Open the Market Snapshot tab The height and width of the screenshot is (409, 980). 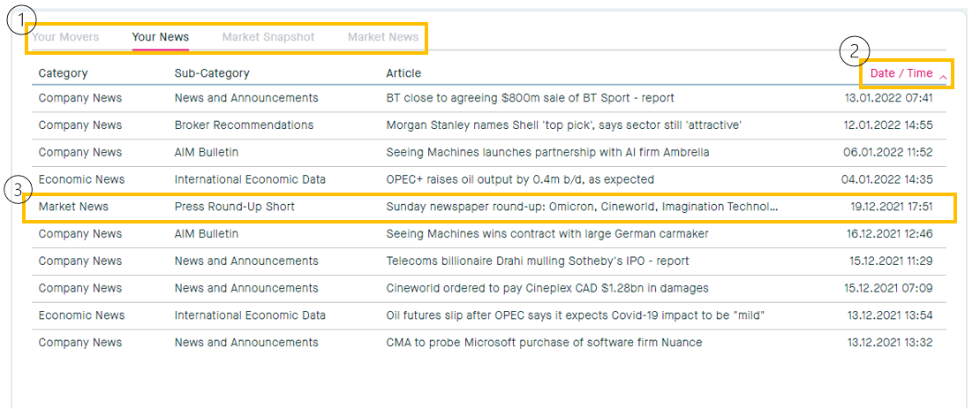pyautogui.click(x=268, y=37)
